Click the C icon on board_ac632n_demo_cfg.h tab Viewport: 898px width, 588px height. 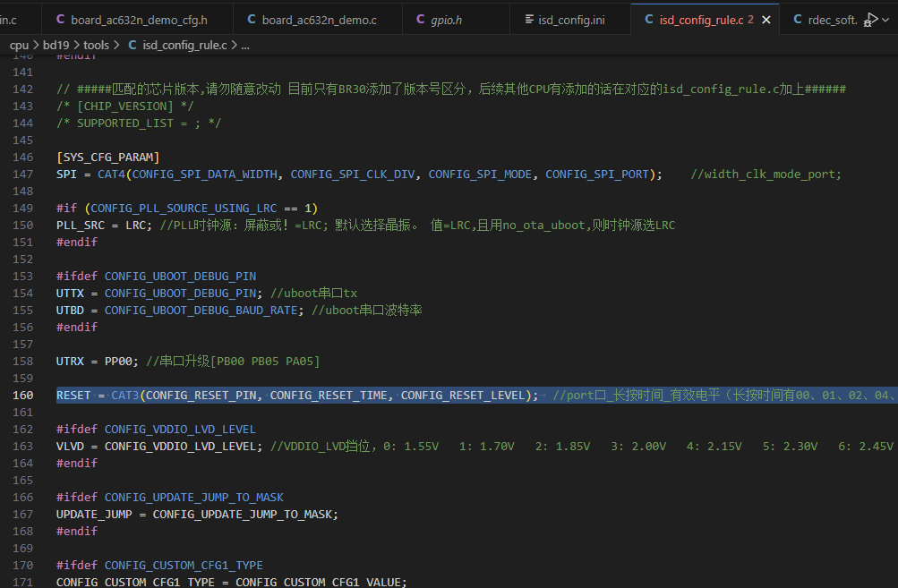(x=60, y=20)
